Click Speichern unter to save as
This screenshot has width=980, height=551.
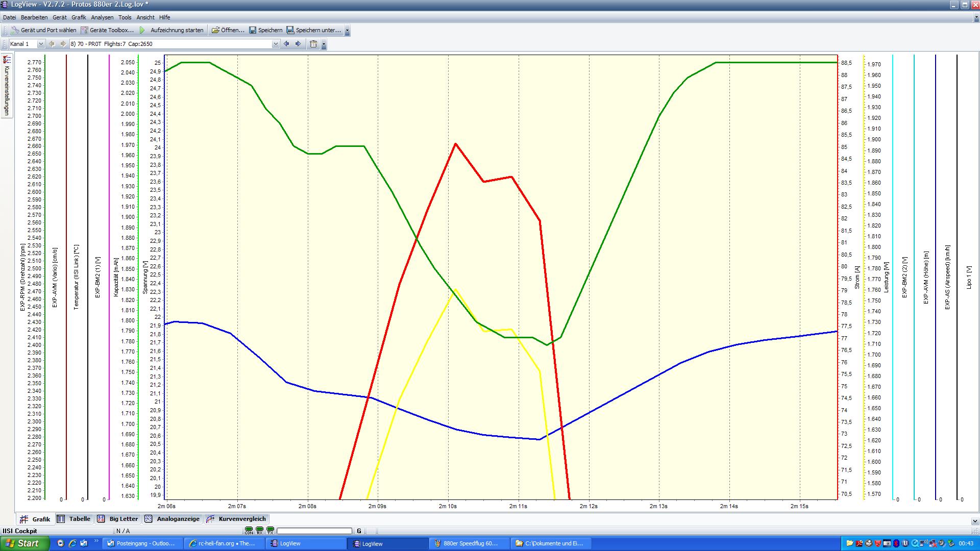pyautogui.click(x=314, y=30)
